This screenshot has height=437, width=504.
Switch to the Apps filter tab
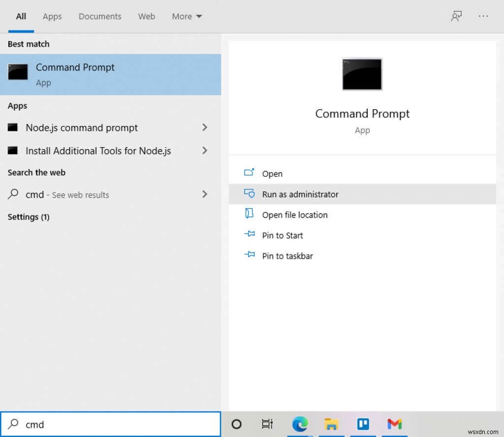52,16
